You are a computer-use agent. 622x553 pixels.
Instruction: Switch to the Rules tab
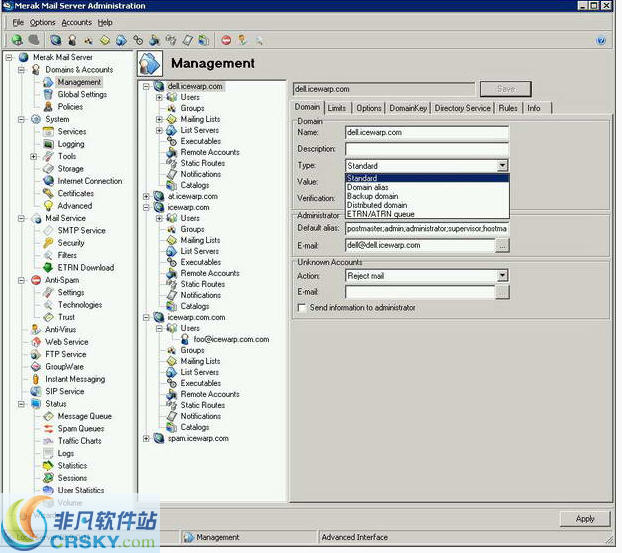click(508, 108)
